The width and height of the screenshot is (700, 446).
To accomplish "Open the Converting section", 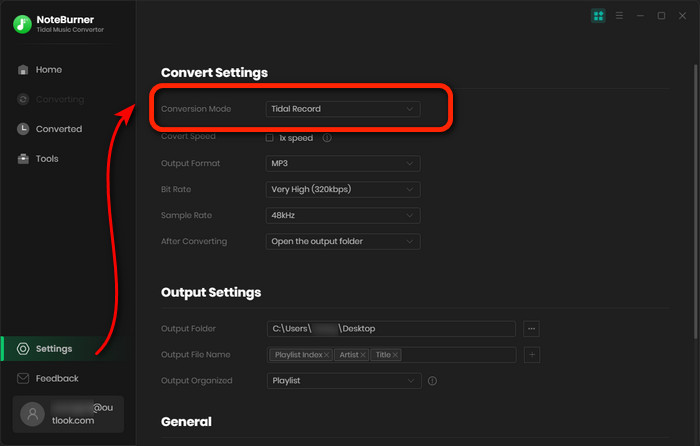I will [x=60, y=99].
